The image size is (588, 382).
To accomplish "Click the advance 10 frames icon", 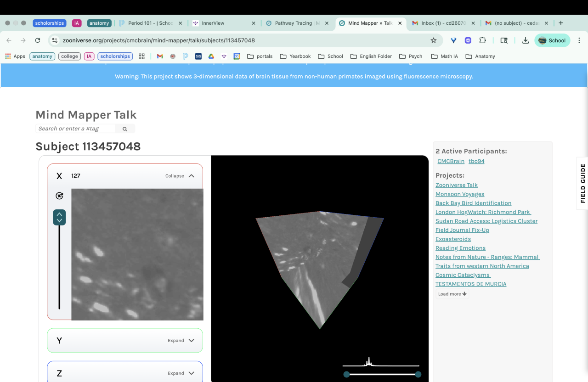I will point(59,196).
